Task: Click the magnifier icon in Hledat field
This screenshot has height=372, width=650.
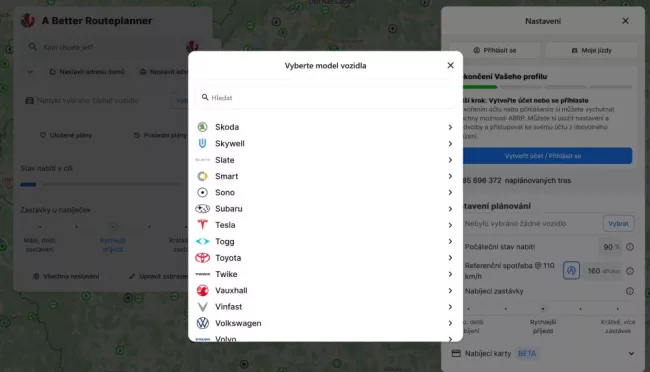Action: point(205,97)
